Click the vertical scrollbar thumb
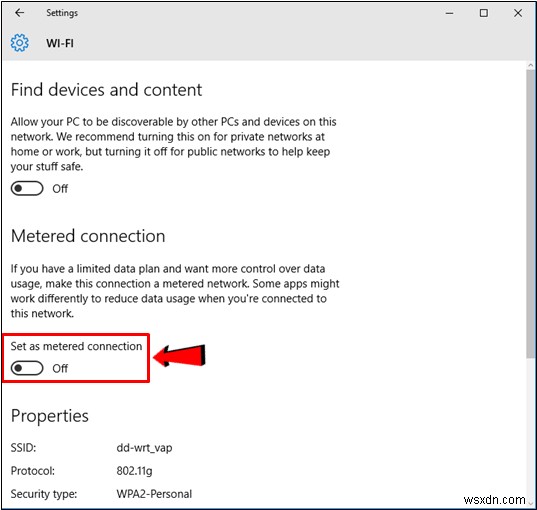 click(x=530, y=214)
